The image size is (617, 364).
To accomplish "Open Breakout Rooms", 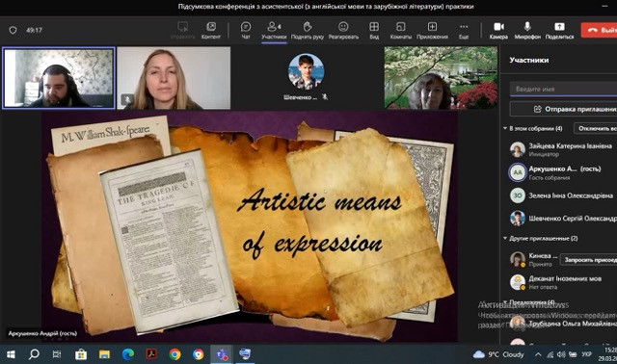I will (x=401, y=30).
